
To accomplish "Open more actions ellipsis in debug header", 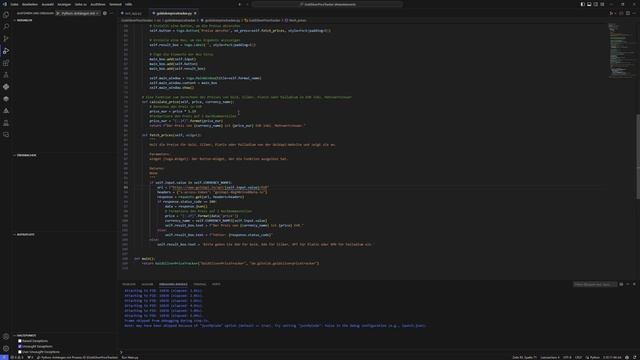I will [111, 13].
